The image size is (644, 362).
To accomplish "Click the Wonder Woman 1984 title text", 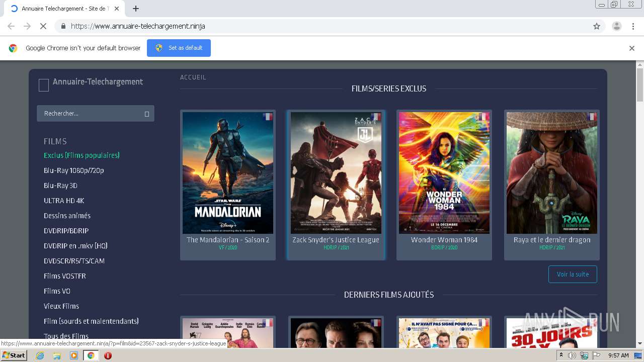I will [444, 240].
